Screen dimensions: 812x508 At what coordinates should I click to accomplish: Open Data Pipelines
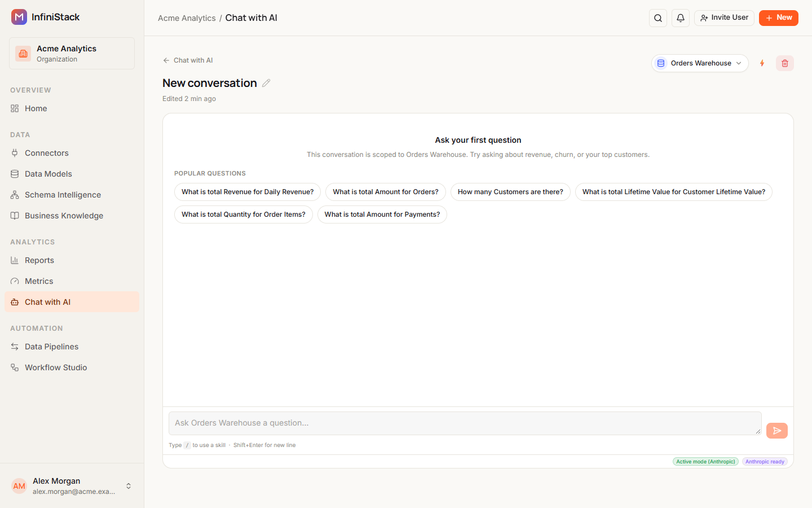click(72, 347)
